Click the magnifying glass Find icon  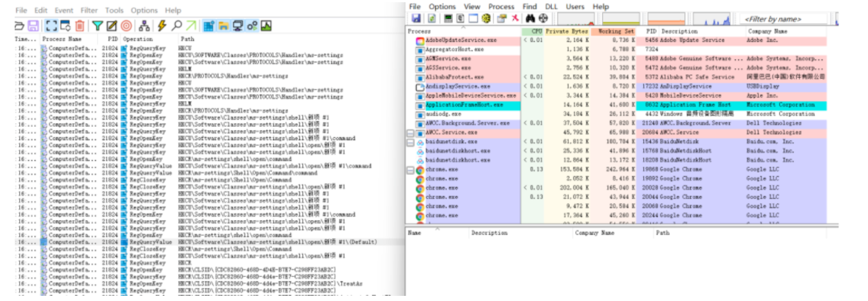[x=176, y=26]
